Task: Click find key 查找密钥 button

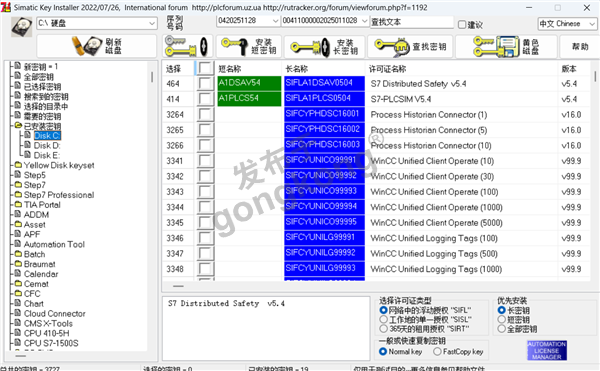Action: click(410, 46)
